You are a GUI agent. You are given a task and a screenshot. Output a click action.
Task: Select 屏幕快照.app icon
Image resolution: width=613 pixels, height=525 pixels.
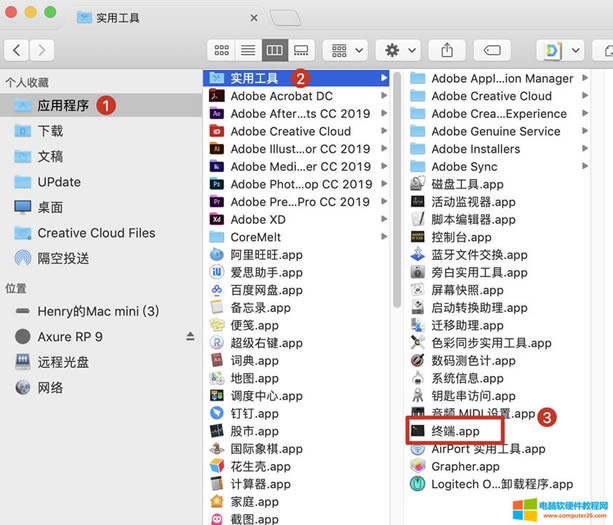tap(418, 290)
